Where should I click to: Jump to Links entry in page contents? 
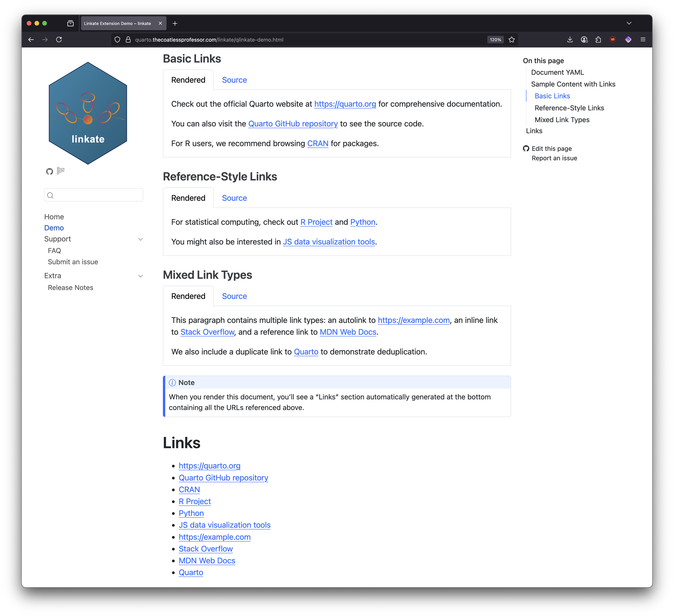click(534, 131)
